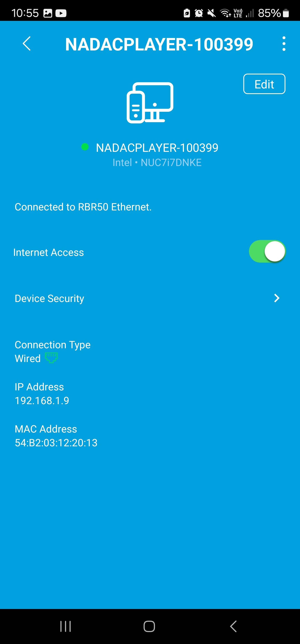Viewport: 300px width, 644px height.
Task: Open the three-dot overflow menu
Action: (284, 44)
